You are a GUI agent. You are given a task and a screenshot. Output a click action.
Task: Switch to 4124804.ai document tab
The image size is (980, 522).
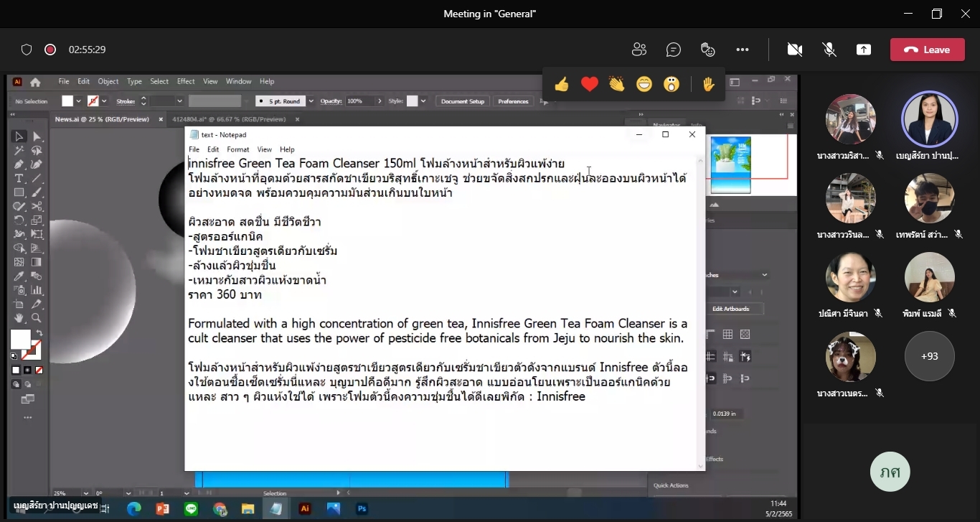tap(229, 119)
